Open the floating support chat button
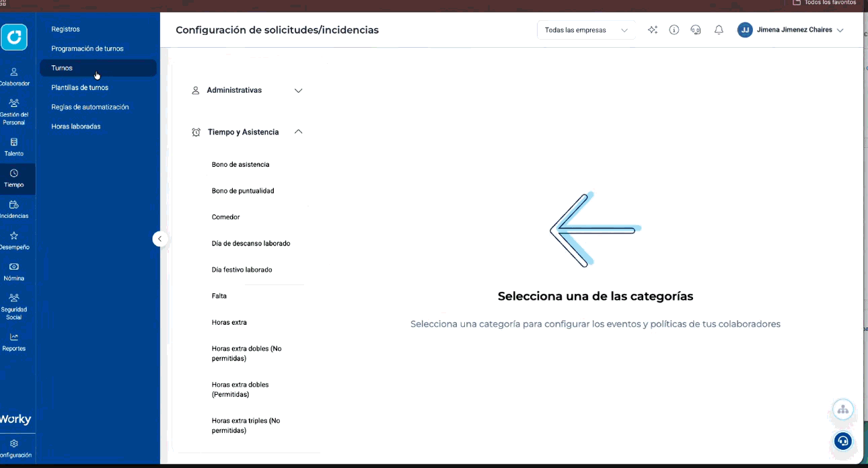868x468 pixels. [842, 441]
